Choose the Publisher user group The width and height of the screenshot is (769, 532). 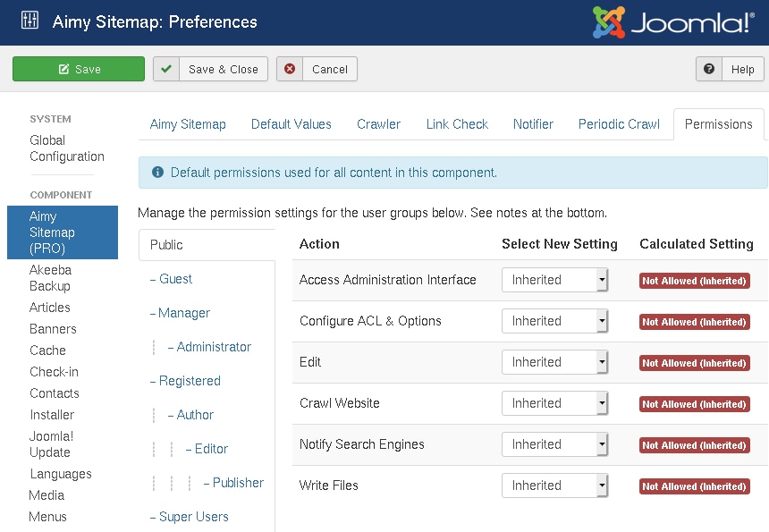(x=238, y=483)
